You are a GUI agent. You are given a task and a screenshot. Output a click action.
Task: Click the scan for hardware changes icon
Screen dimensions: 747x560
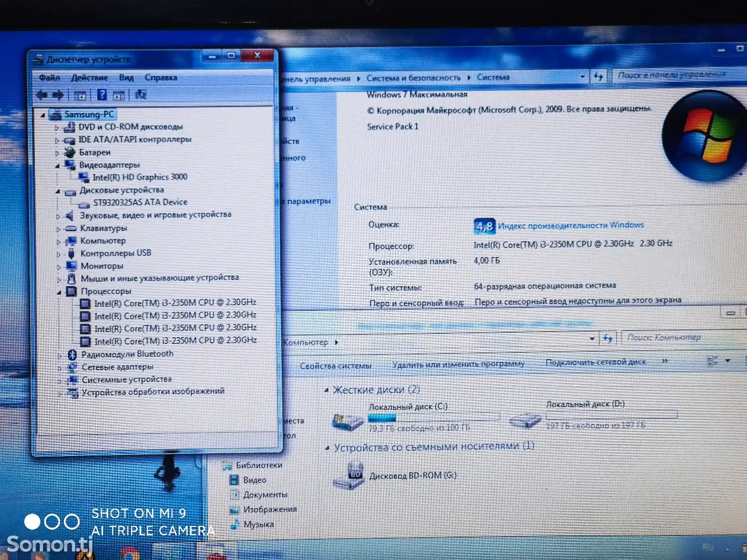click(141, 95)
